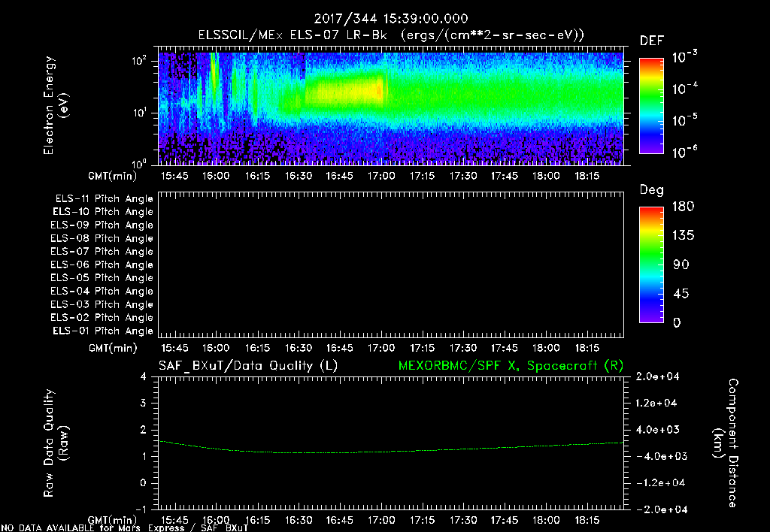Click the DEF rainbow color bar
This screenshot has width=770, height=532.
click(x=651, y=105)
